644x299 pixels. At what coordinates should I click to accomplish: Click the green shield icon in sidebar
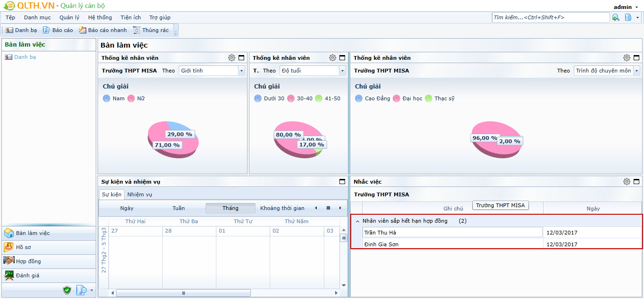[67, 290]
